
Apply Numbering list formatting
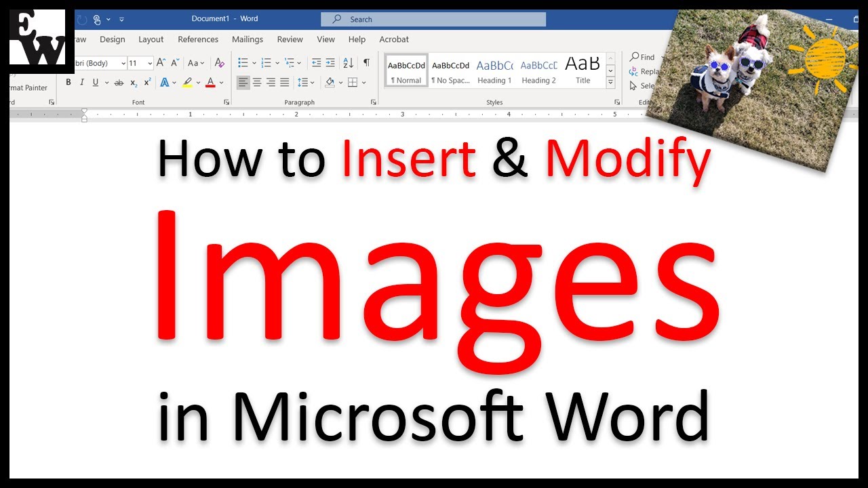point(266,62)
